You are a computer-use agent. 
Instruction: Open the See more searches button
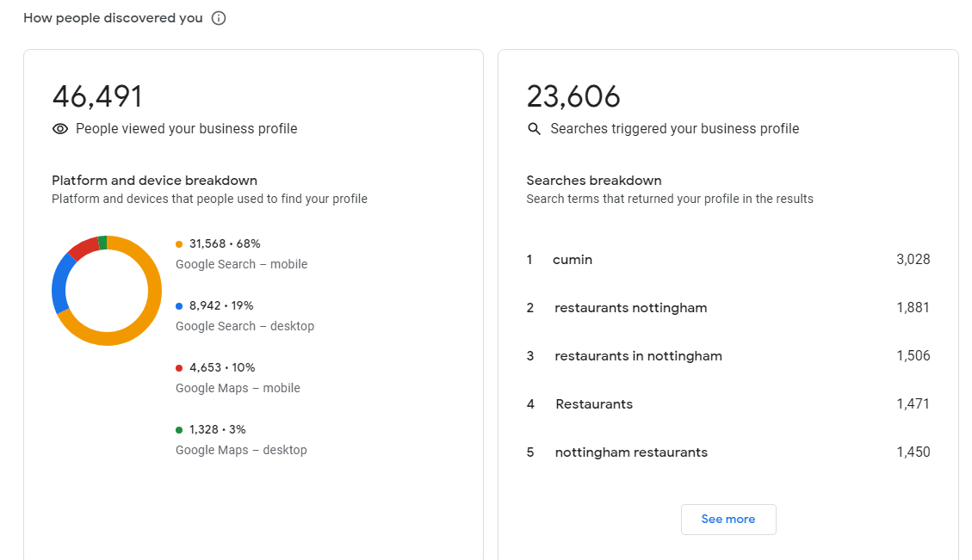728,519
